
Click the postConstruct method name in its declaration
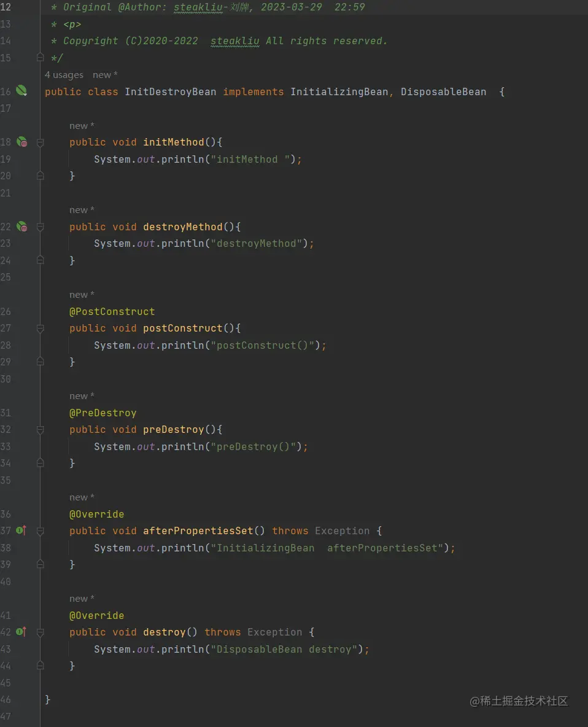pyautogui.click(x=183, y=329)
